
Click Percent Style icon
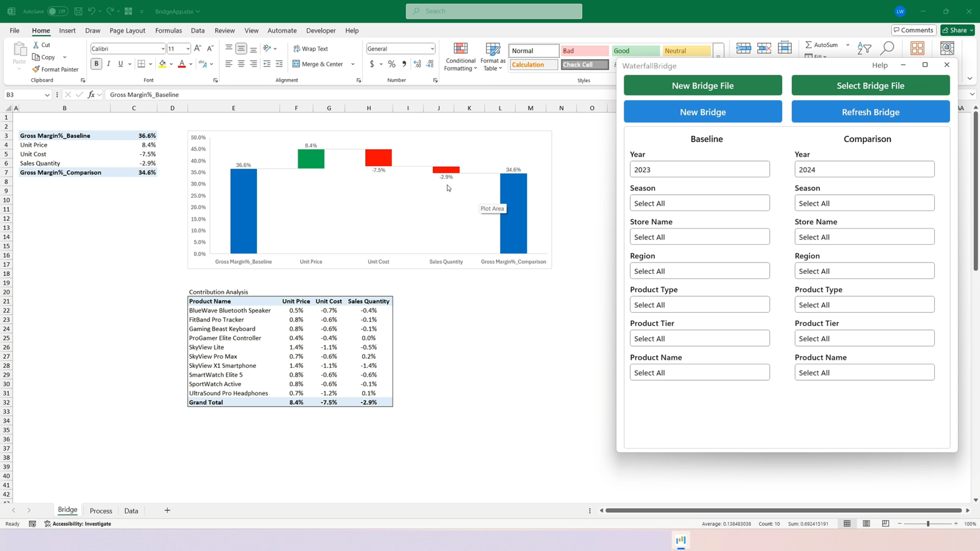coord(392,64)
